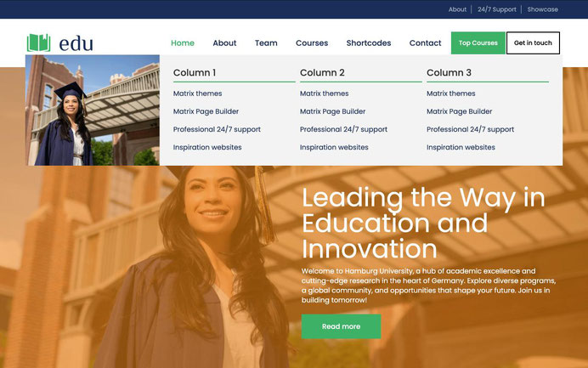Select About in the main navigation

(224, 43)
